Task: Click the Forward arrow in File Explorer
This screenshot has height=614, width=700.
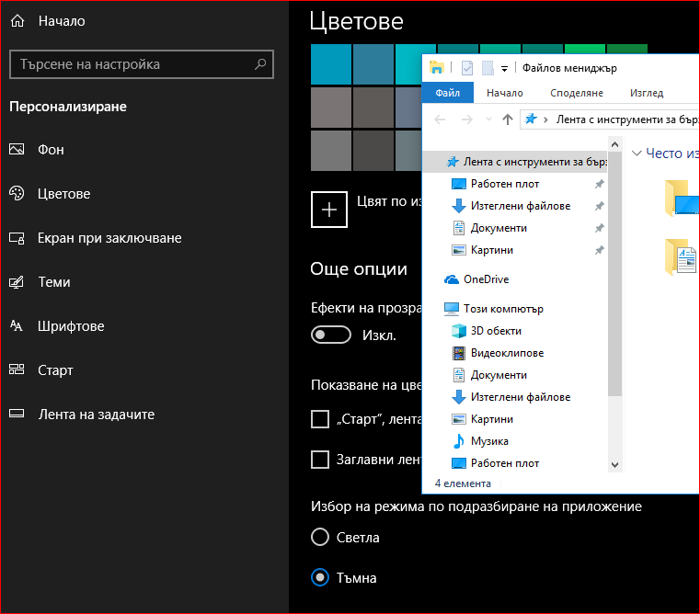Action: click(x=467, y=119)
